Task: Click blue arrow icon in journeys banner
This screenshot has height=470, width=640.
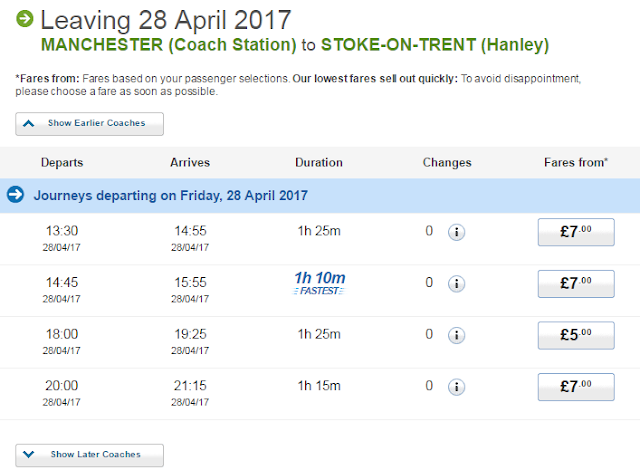Action: pyautogui.click(x=15, y=195)
